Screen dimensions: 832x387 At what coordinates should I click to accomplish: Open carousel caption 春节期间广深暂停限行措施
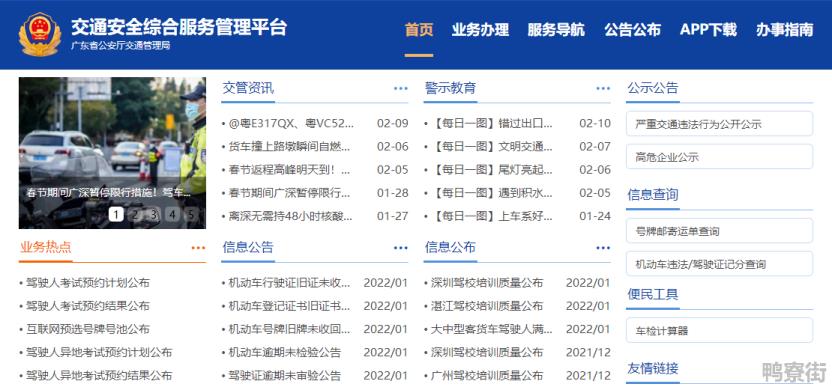tap(108, 193)
